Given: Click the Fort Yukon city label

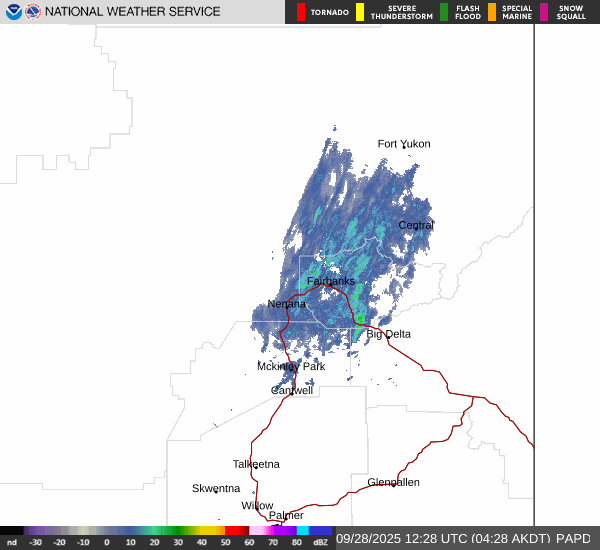Looking at the screenshot, I should pos(404,144).
